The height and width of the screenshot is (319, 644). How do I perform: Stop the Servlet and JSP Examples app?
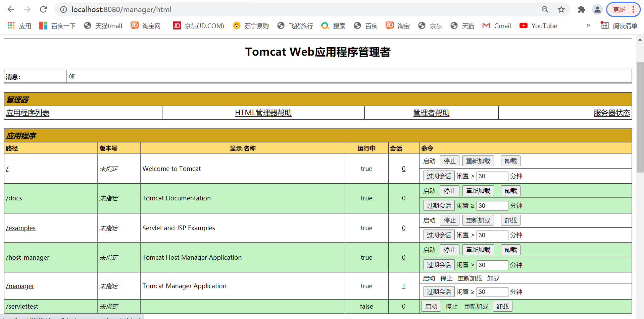pyautogui.click(x=450, y=220)
